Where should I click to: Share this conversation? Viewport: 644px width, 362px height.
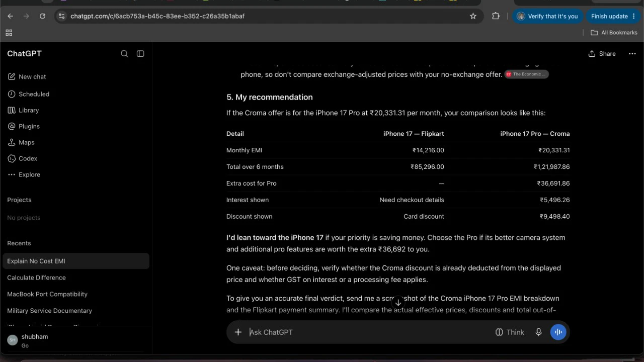tap(602, 54)
